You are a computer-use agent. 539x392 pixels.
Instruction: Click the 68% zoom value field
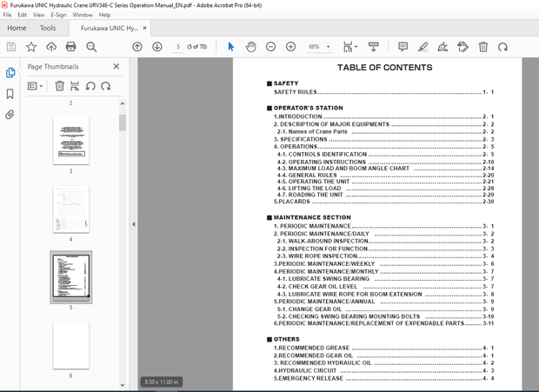coord(314,47)
